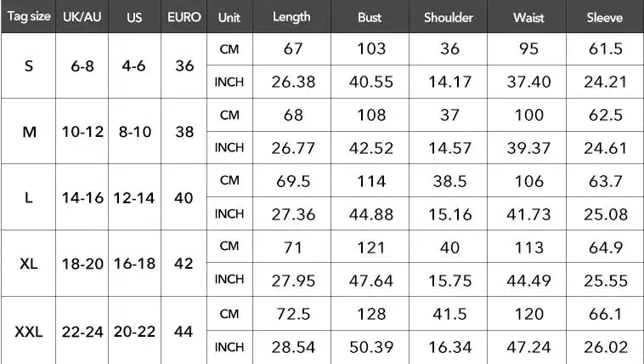Image resolution: width=644 pixels, height=364 pixels.
Task: Click the Bust column header
Action: (x=370, y=17)
